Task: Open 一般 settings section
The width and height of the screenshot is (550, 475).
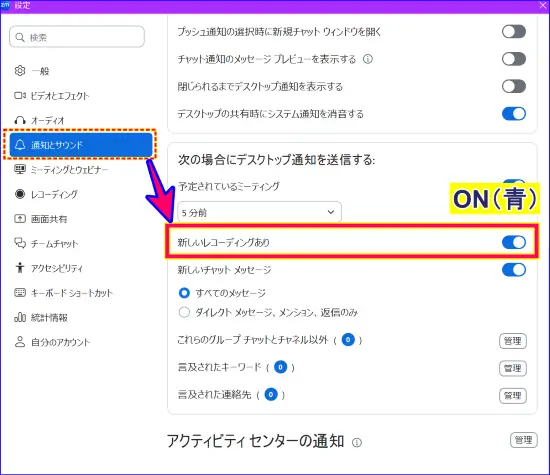Action: (x=81, y=71)
